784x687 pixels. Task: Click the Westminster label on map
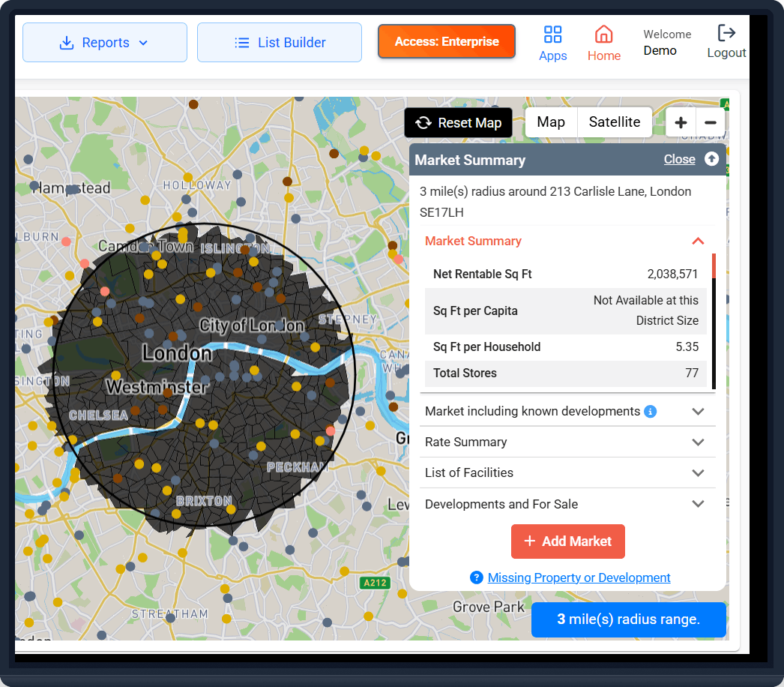tap(157, 387)
